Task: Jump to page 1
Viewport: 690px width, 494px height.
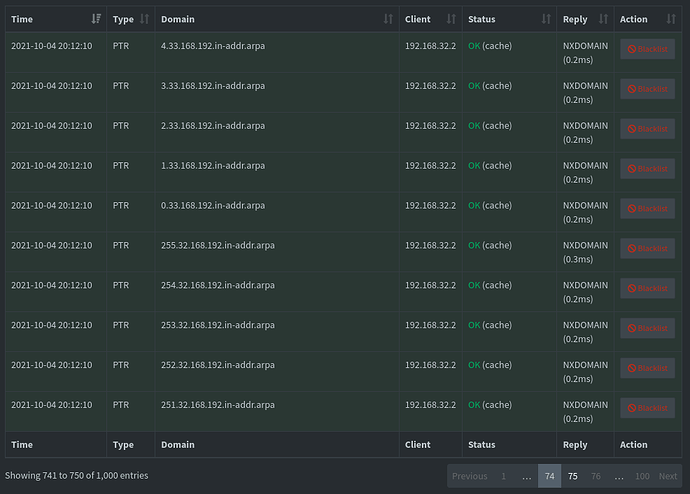Action: pos(503,476)
